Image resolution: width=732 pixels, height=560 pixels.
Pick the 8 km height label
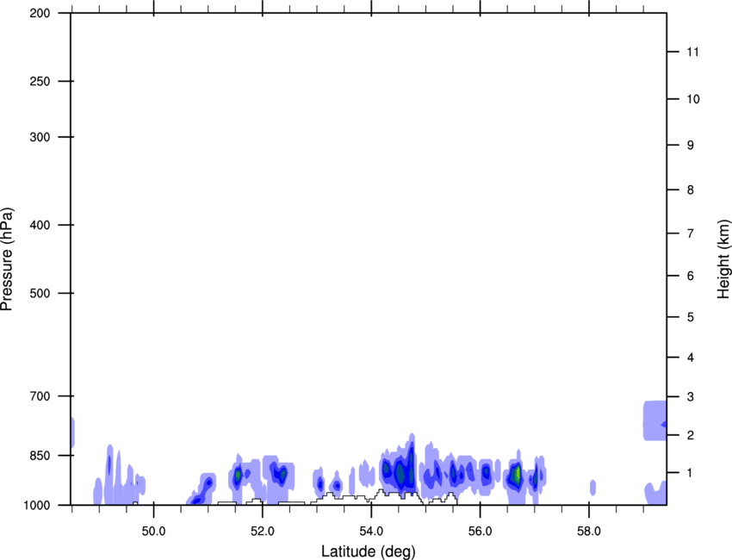[691, 190]
